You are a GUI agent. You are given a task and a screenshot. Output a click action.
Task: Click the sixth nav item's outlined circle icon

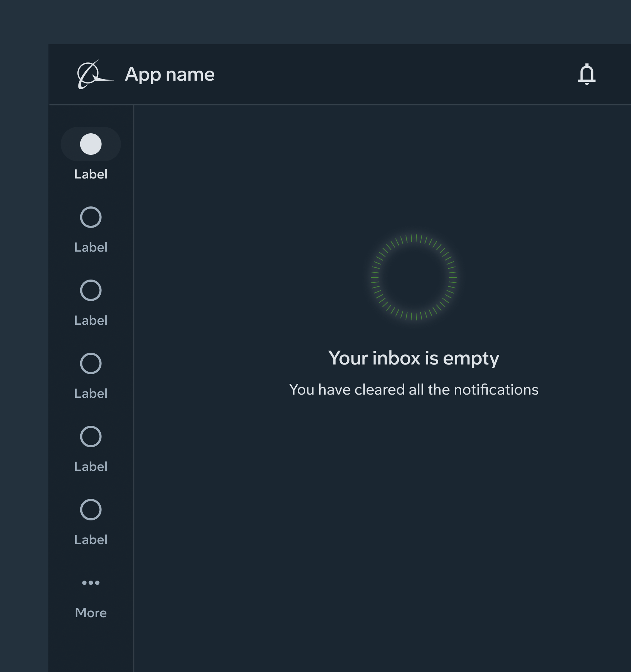(x=91, y=510)
